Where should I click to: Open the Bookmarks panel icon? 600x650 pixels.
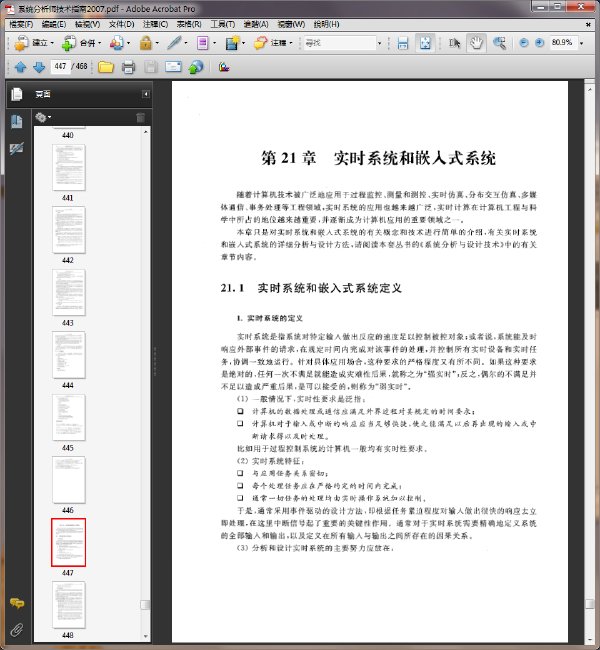point(17,121)
